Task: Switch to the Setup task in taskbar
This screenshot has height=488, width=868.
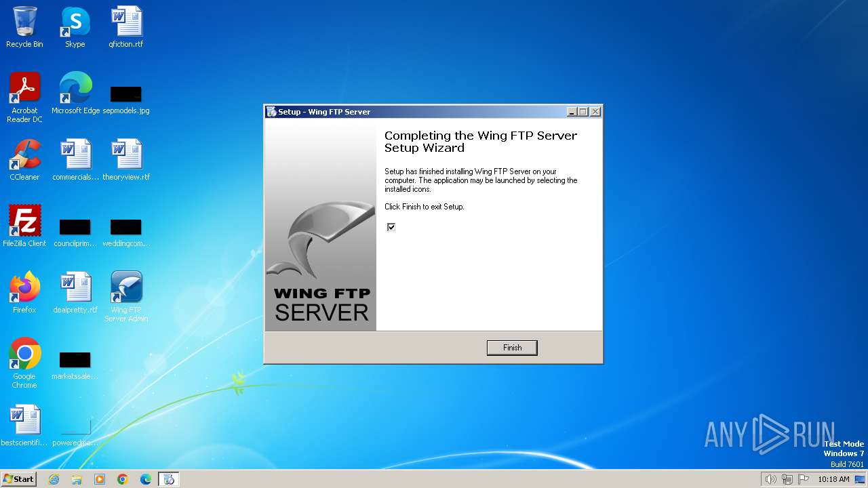Action: [x=169, y=479]
